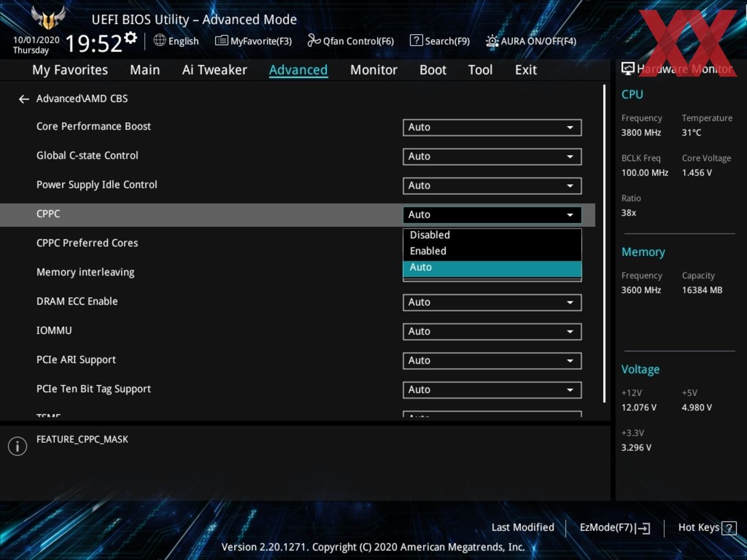Viewport: 747px width, 560px height.
Task: Click the FEATURE_CPPC_MASK help text
Action: click(x=82, y=439)
